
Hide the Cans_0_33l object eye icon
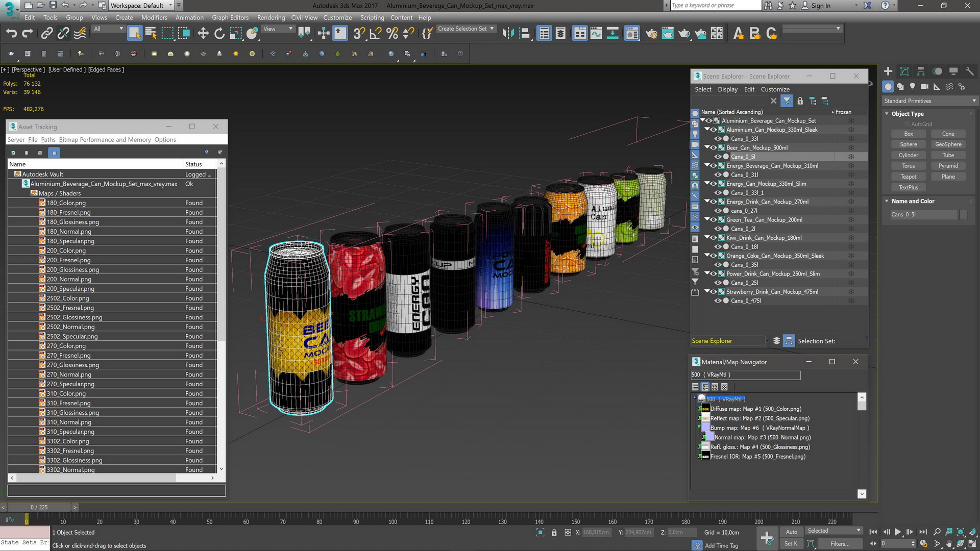point(718,139)
